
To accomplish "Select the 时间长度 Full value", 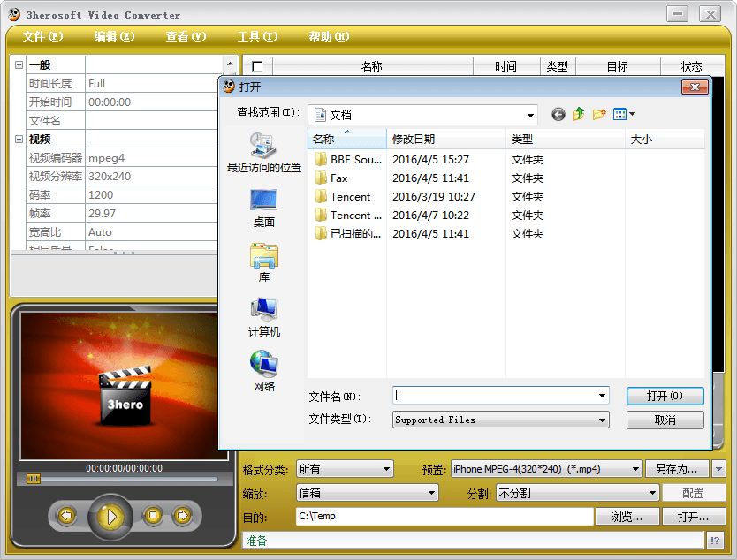I will pos(150,84).
